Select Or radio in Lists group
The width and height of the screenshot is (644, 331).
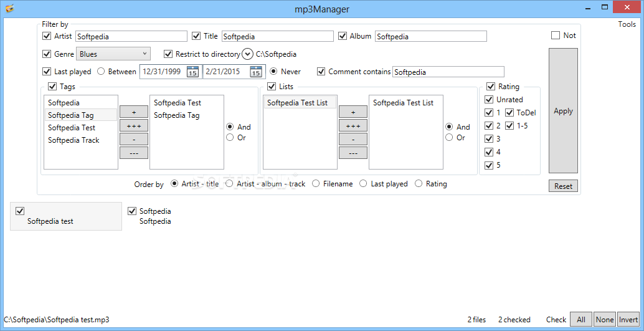(450, 137)
